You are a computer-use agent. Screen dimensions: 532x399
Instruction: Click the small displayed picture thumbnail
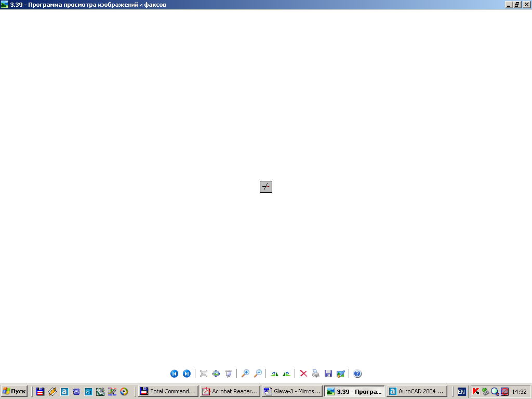click(266, 187)
